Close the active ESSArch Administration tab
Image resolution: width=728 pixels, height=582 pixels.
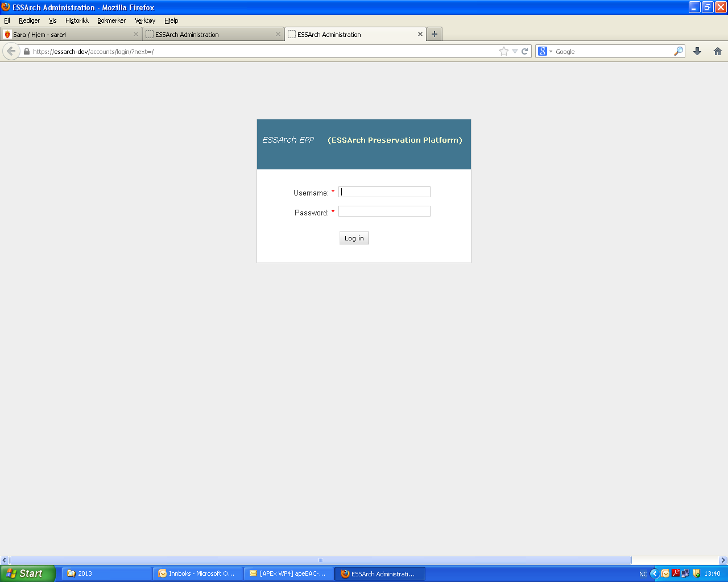[420, 34]
